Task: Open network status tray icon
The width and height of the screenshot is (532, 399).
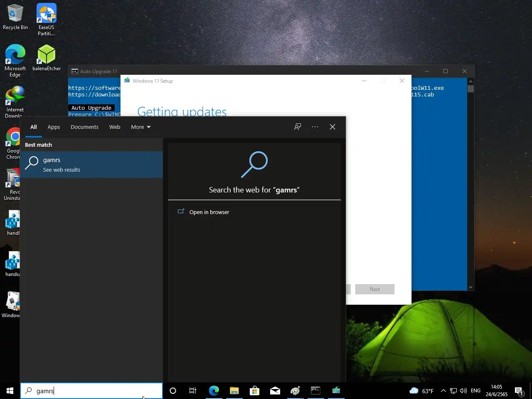Action: point(453,391)
